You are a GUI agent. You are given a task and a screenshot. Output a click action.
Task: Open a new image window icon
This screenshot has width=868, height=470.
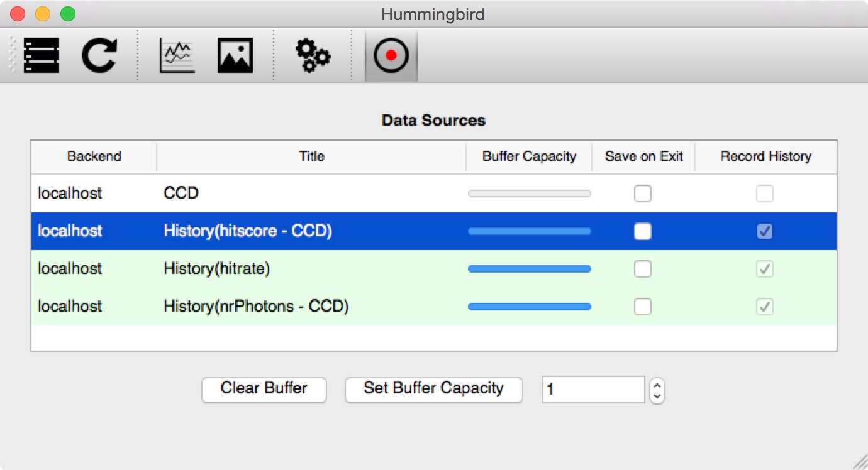point(235,55)
